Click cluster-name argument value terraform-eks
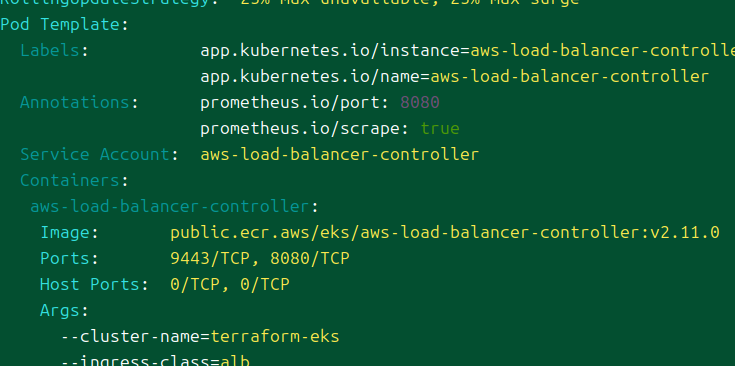The width and height of the screenshot is (735, 366). tap(275, 336)
